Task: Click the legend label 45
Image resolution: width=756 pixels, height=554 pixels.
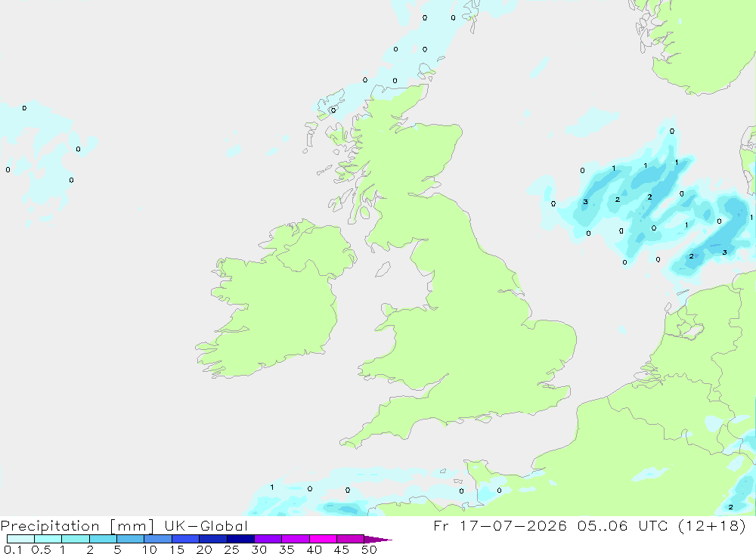Action: point(342,549)
